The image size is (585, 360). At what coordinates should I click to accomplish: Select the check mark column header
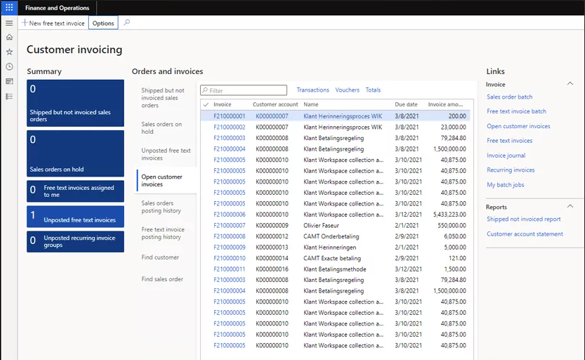pyautogui.click(x=206, y=104)
